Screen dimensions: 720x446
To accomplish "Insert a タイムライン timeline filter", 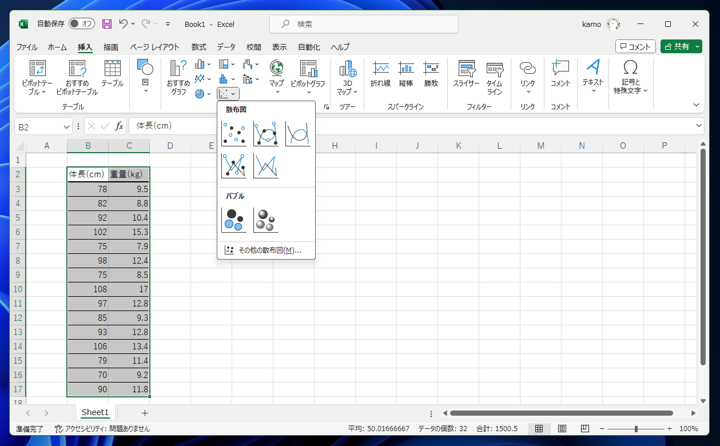I will click(x=495, y=77).
